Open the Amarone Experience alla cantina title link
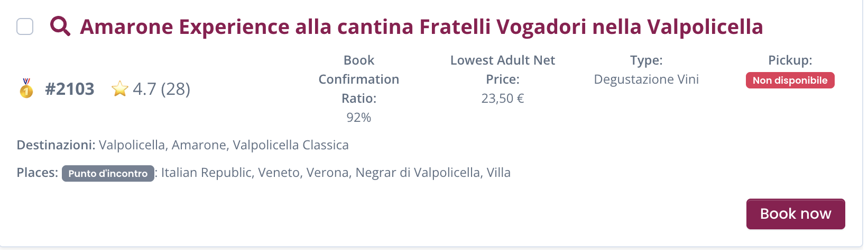This screenshot has width=868, height=250. (421, 26)
